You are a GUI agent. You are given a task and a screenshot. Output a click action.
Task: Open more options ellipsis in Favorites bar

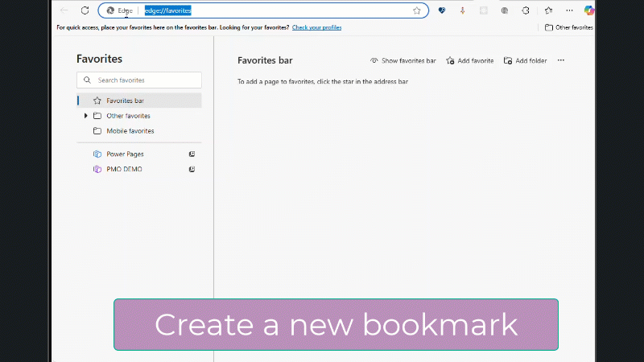click(x=561, y=60)
